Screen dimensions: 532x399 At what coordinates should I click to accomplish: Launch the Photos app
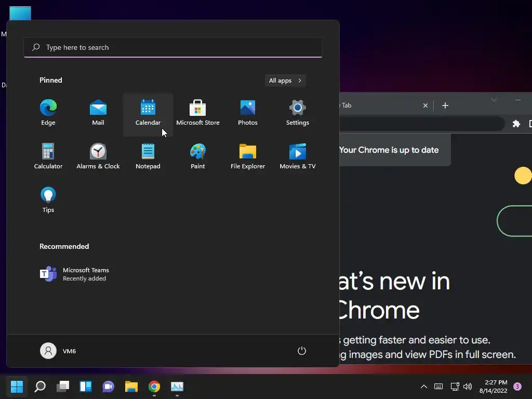click(x=248, y=113)
